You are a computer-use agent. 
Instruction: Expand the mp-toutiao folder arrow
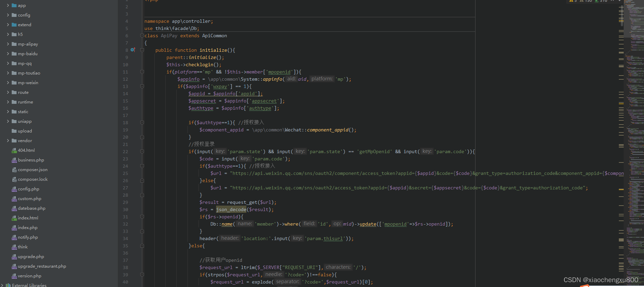pyautogui.click(x=8, y=73)
